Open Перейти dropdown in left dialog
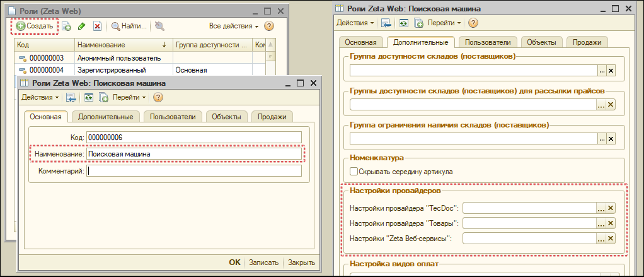 point(129,97)
